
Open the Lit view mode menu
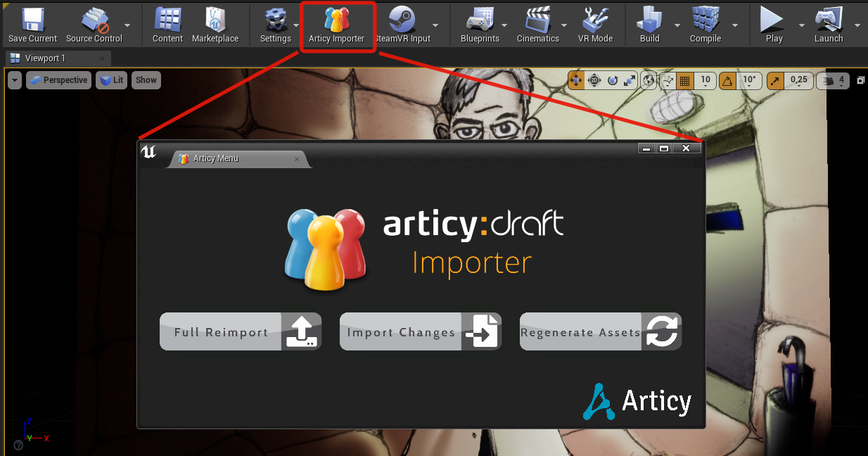(x=111, y=80)
